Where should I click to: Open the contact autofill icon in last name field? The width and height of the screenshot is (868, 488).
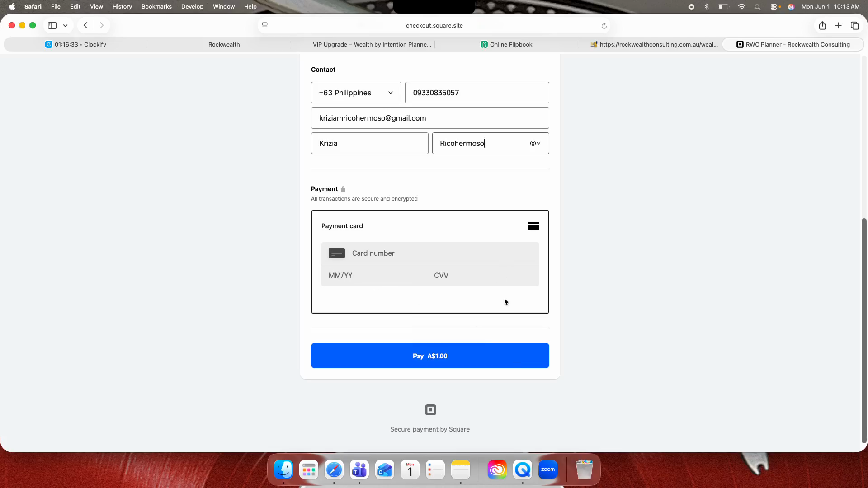(x=535, y=143)
